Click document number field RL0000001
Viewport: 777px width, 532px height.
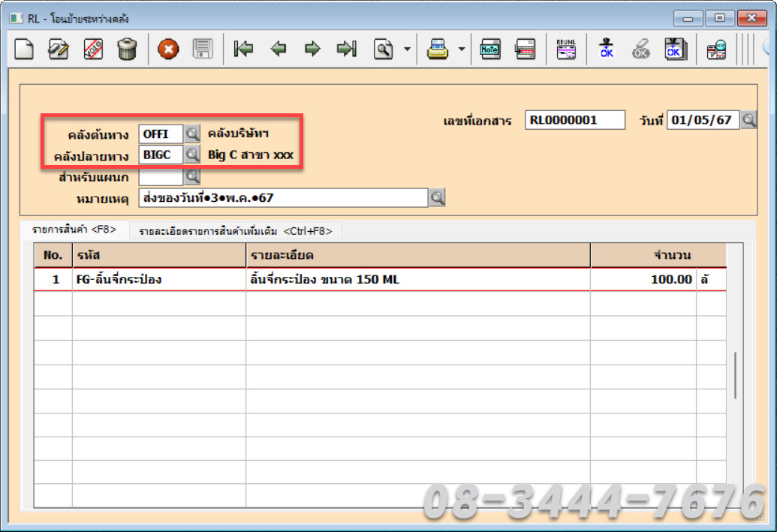[x=575, y=120]
